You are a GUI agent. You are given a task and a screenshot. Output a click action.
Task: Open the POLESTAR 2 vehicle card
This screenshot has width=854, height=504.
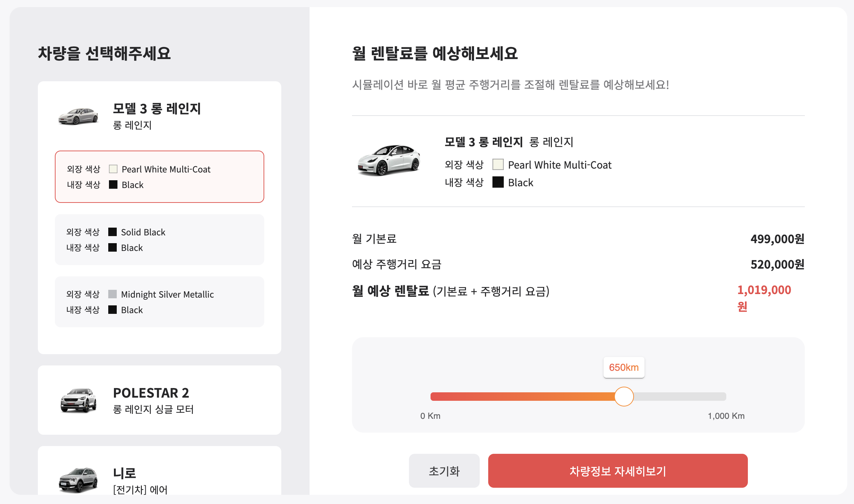click(160, 400)
